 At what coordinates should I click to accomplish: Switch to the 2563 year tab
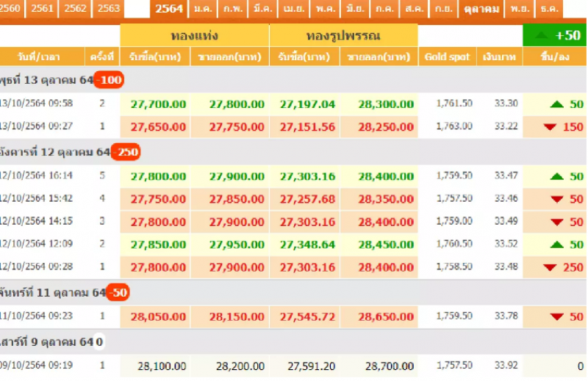point(109,9)
